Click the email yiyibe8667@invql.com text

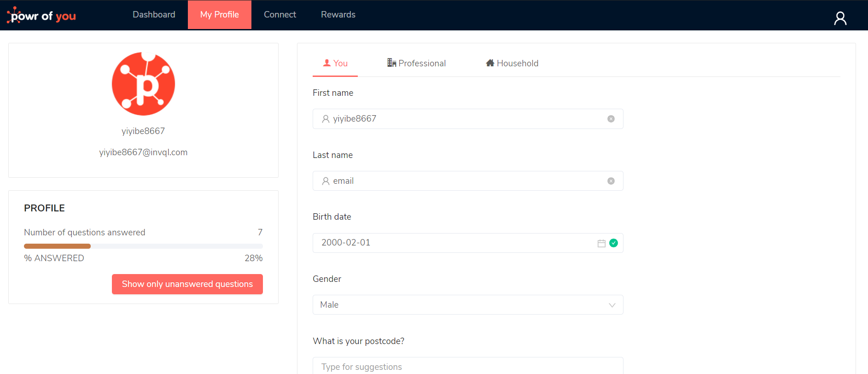[143, 152]
